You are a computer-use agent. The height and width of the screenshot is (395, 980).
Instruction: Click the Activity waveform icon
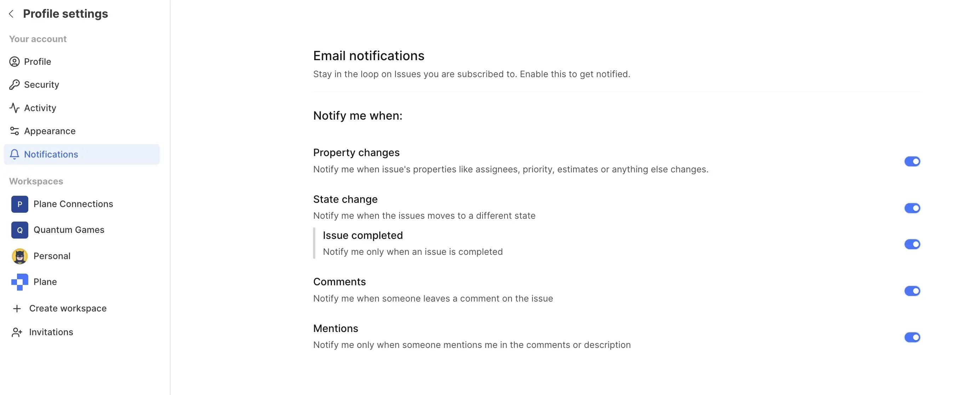(x=15, y=108)
